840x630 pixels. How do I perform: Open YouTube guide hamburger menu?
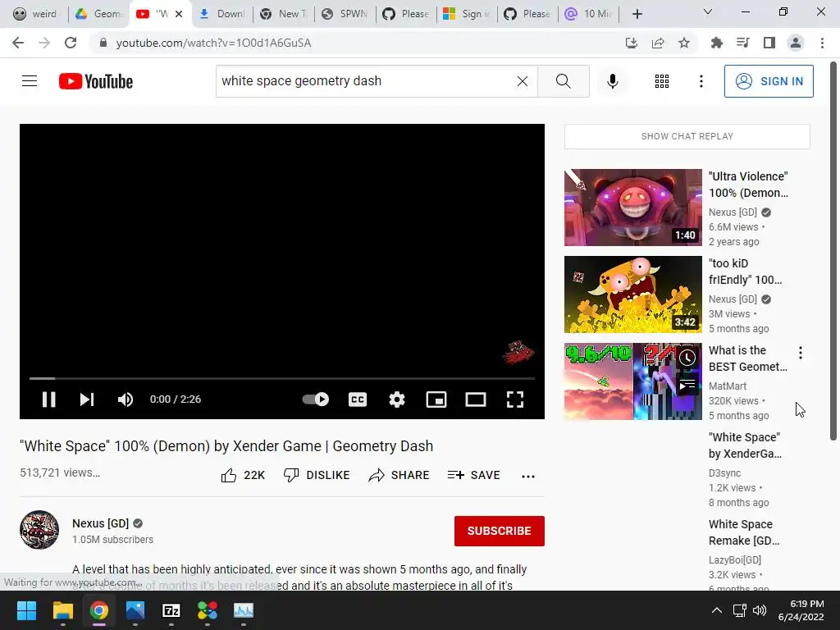[30, 81]
